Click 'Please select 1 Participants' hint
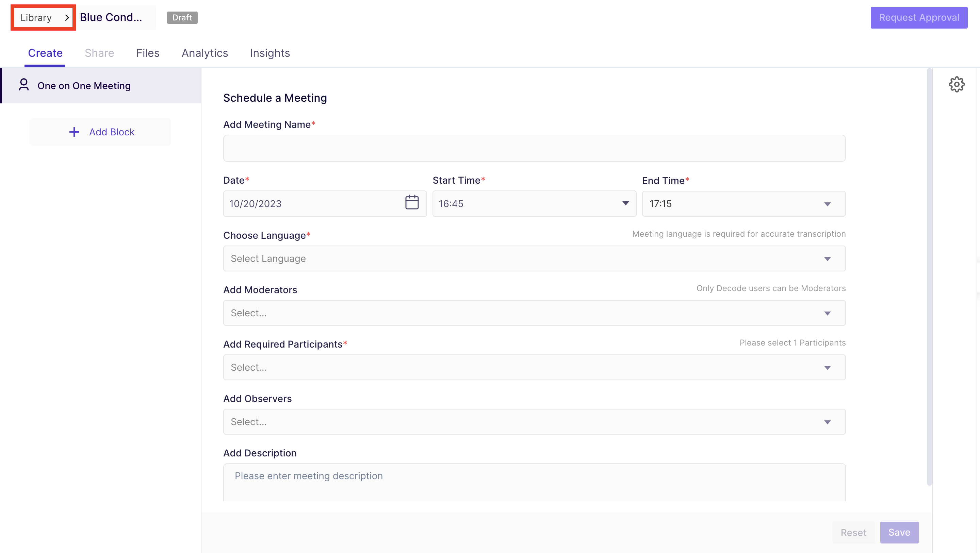This screenshot has width=980, height=553. coord(792,343)
